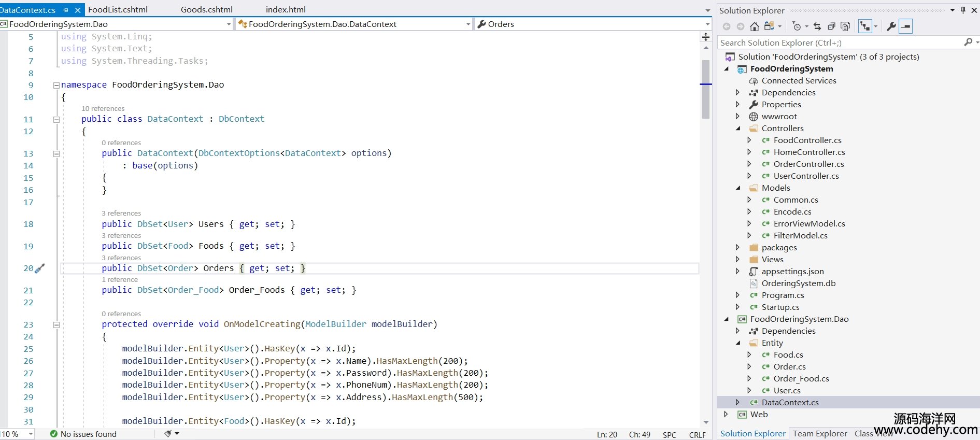980x440 pixels.
Task: Pin the DataContext.cs tab
Action: coord(65,10)
